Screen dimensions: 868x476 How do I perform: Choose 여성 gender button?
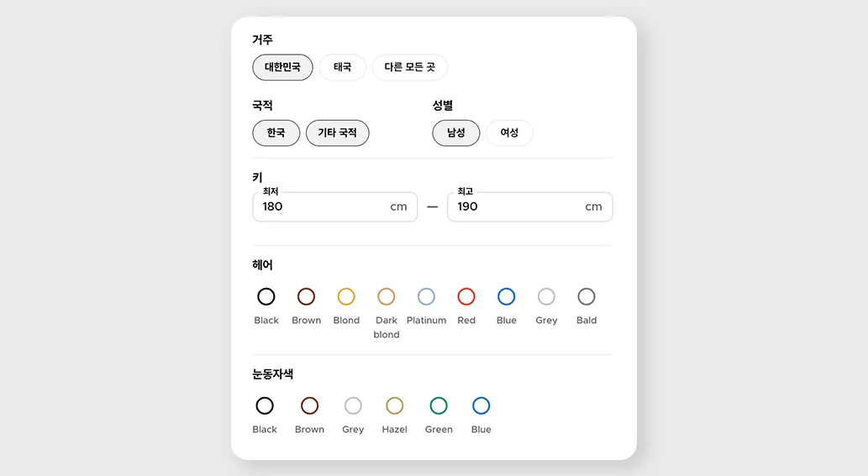pyautogui.click(x=509, y=133)
